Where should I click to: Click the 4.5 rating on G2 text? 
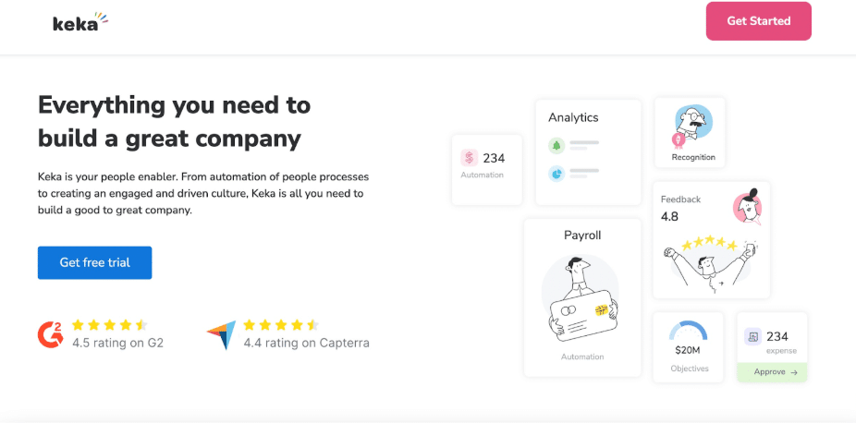pyautogui.click(x=118, y=343)
